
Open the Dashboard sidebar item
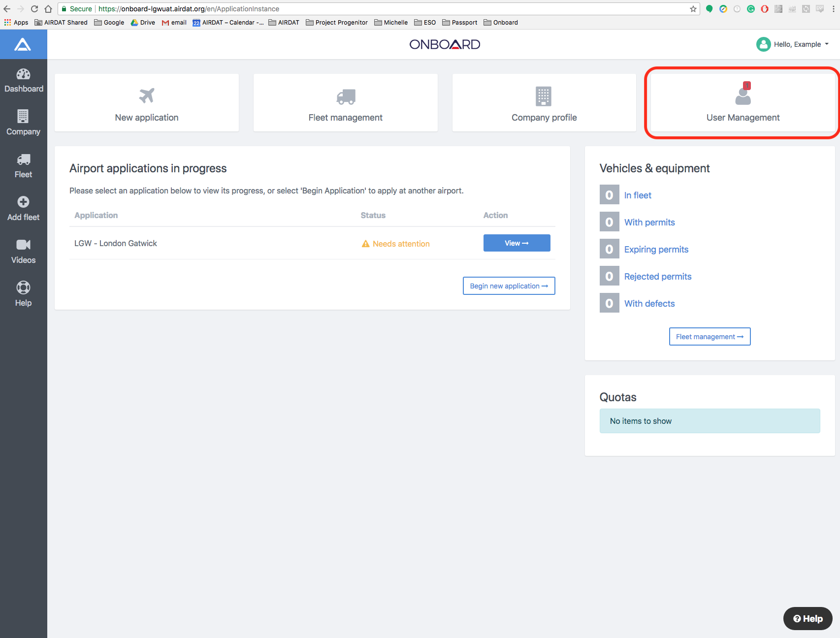tap(24, 81)
